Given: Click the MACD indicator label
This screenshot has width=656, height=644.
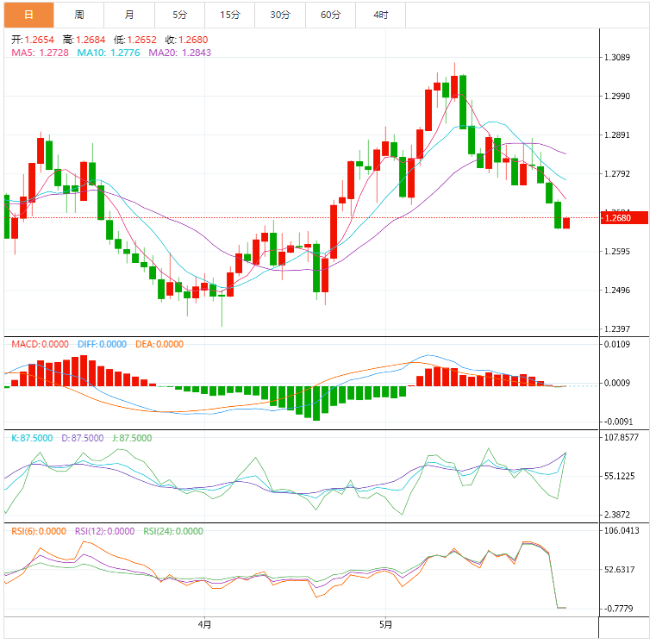Looking at the screenshot, I should pyautogui.click(x=40, y=344).
